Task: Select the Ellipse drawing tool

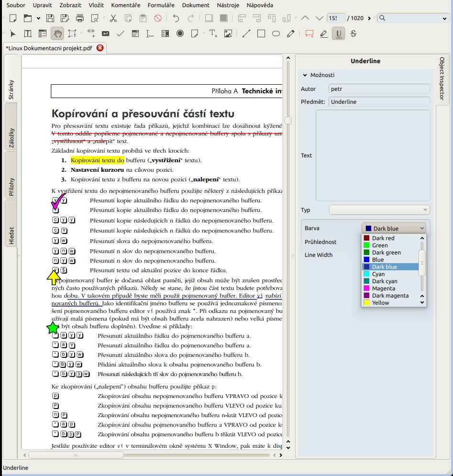Action: [x=276, y=33]
